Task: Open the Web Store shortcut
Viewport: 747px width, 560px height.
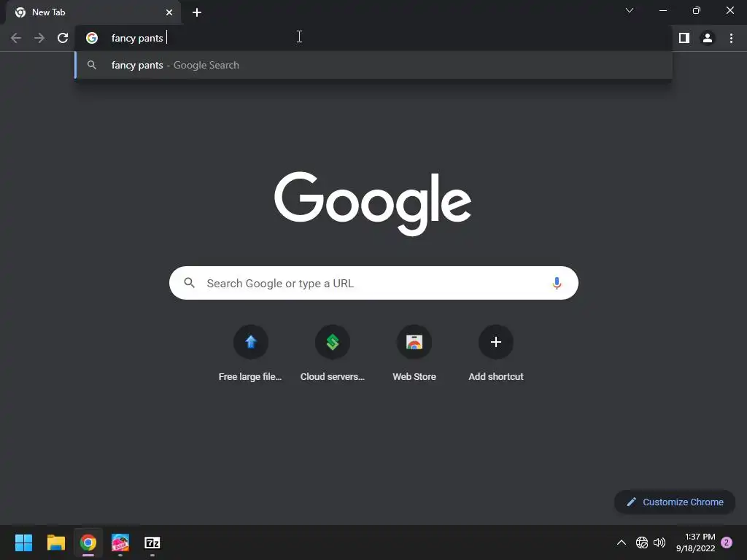Action: [414, 354]
